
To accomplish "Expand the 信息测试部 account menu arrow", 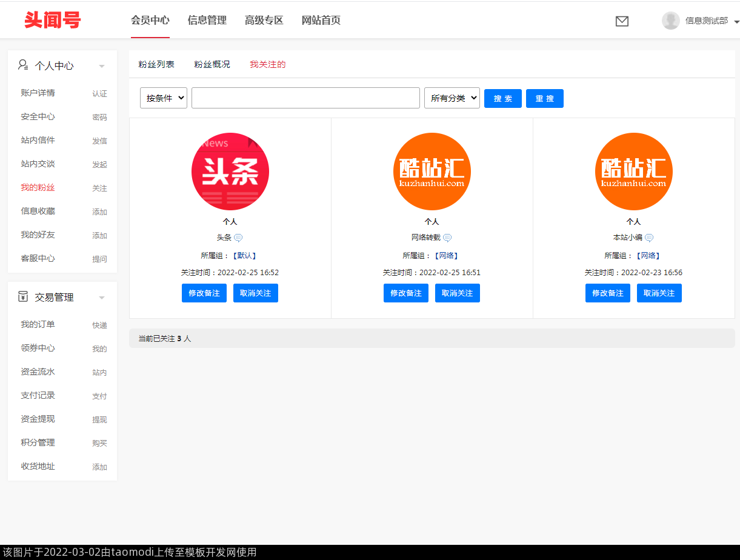I will pyautogui.click(x=736, y=22).
